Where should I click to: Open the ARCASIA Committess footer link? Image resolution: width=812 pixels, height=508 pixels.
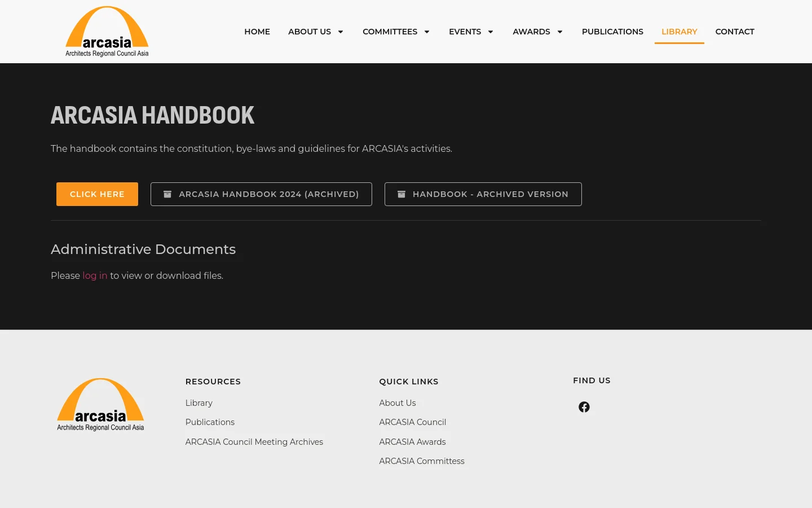tap(422, 461)
